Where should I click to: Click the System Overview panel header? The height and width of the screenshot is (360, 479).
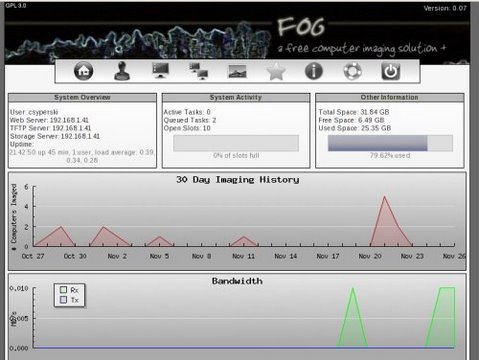[x=82, y=97]
